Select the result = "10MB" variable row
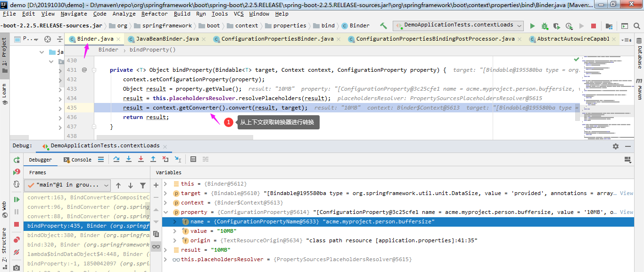 398,250
